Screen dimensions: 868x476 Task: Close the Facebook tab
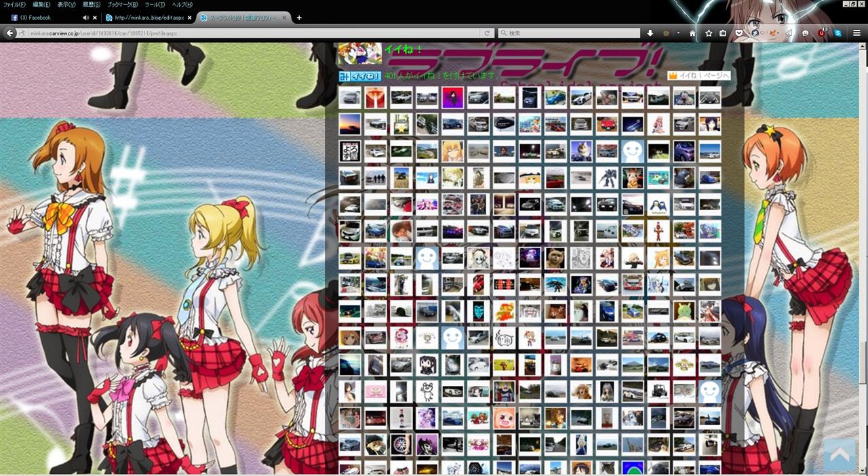(x=95, y=18)
